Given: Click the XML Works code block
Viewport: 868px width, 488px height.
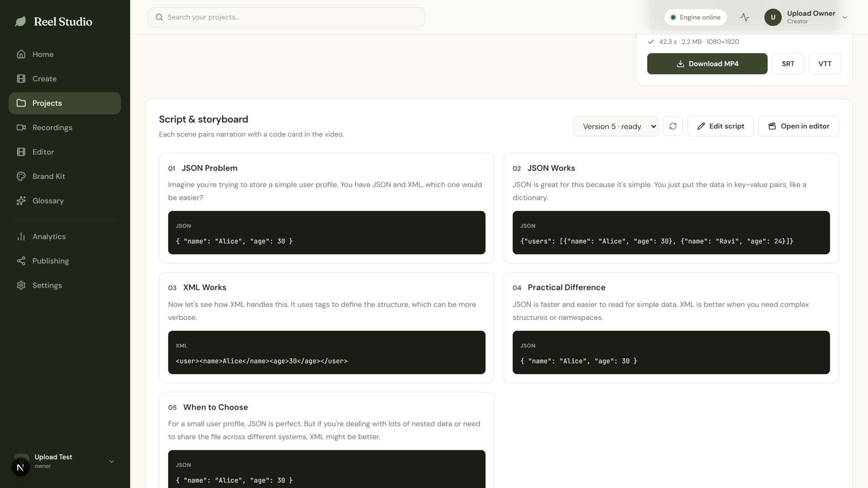Looking at the screenshot, I should pos(327,352).
